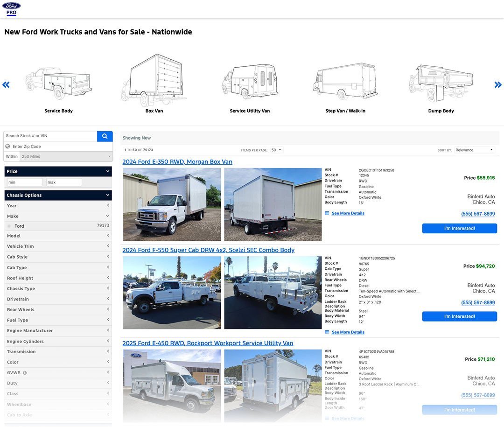Click the minimum price input field

pos(25,182)
